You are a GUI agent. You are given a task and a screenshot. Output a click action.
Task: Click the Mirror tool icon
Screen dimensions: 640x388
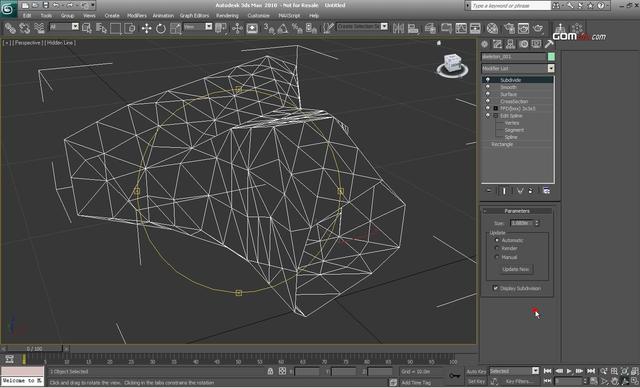[398, 28]
